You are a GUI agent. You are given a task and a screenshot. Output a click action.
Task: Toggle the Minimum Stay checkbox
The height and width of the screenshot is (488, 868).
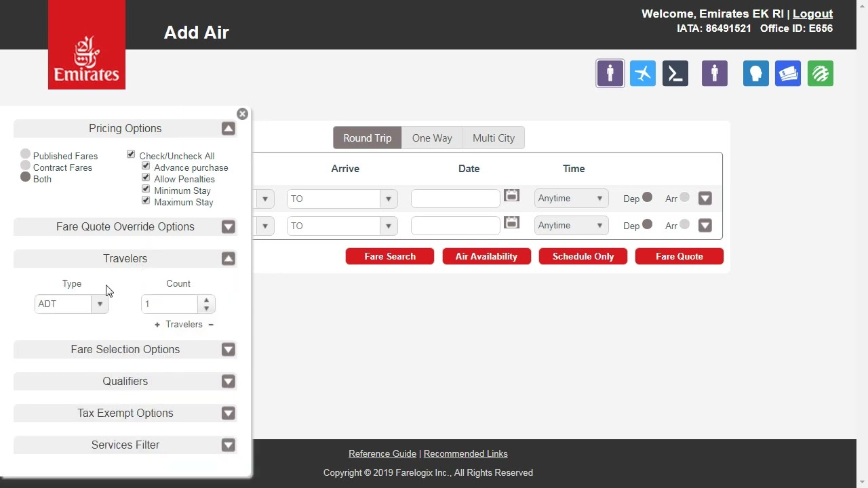[146, 190]
